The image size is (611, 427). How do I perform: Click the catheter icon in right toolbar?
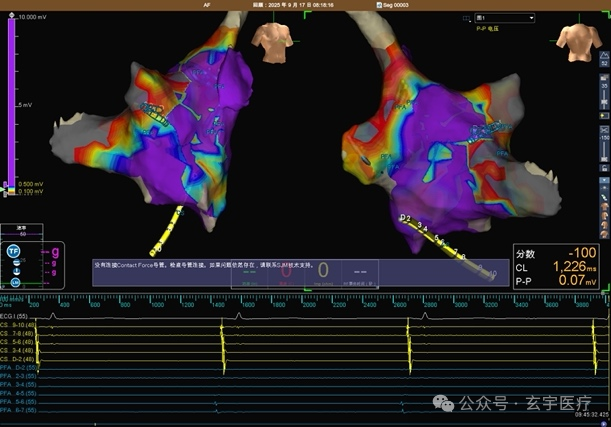tap(604, 197)
